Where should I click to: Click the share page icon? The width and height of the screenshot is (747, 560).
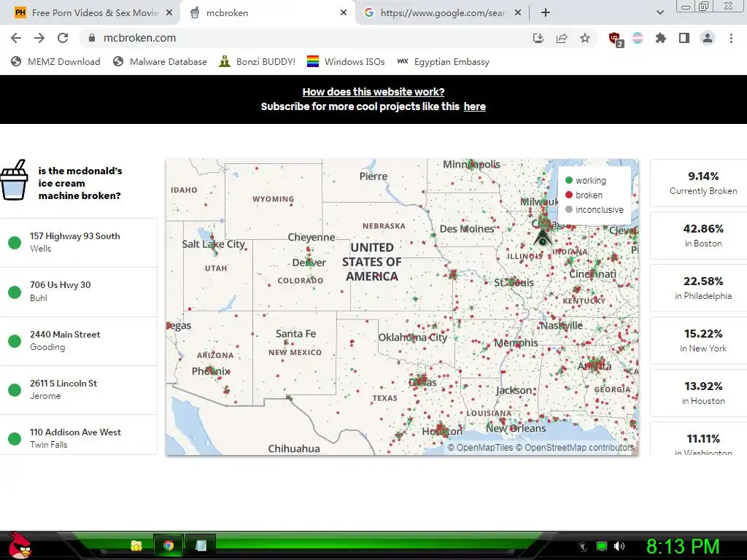click(x=562, y=38)
